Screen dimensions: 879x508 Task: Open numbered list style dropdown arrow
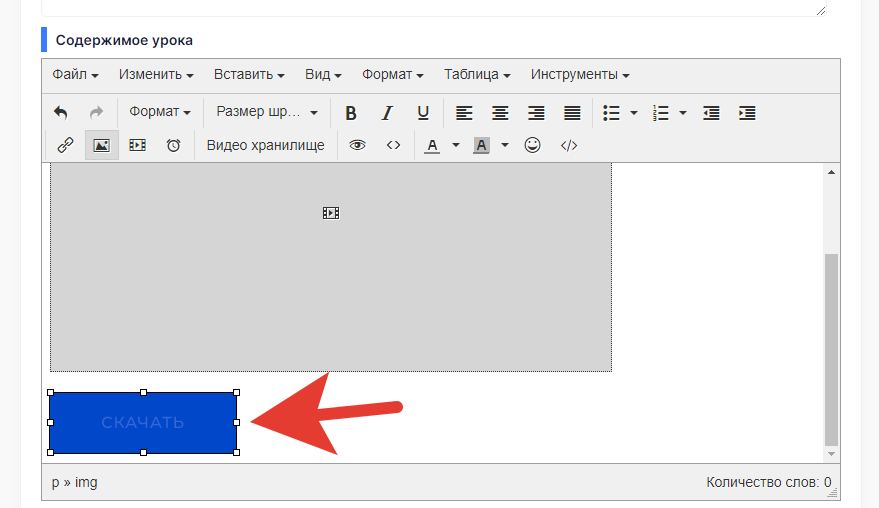coord(683,113)
